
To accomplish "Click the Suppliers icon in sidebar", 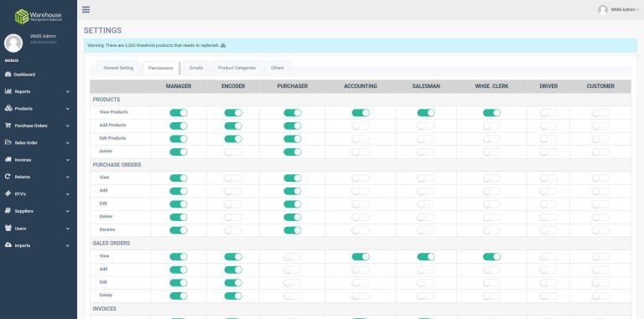I will click(8, 211).
